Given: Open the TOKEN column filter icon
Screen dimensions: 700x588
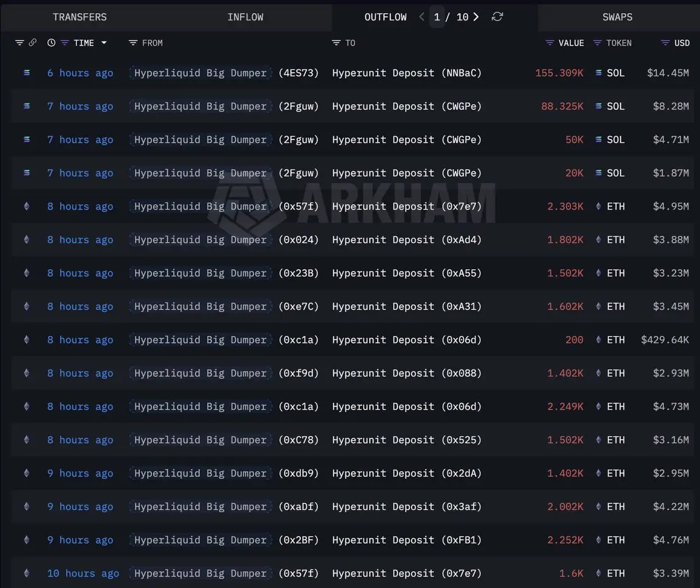Looking at the screenshot, I should click(597, 43).
